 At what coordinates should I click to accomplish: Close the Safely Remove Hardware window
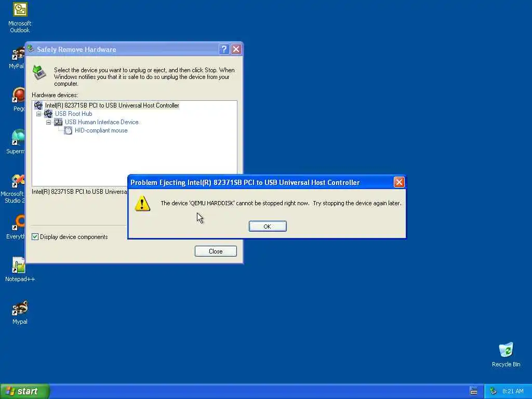236,49
